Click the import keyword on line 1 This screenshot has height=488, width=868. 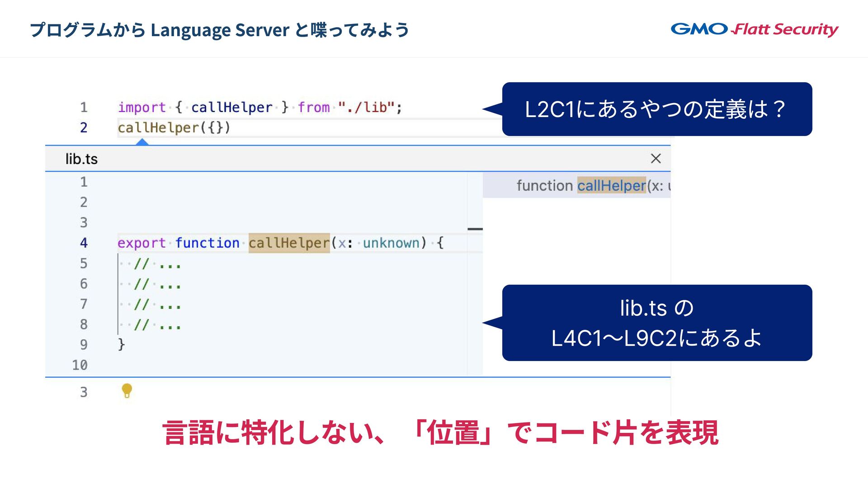[x=142, y=108]
